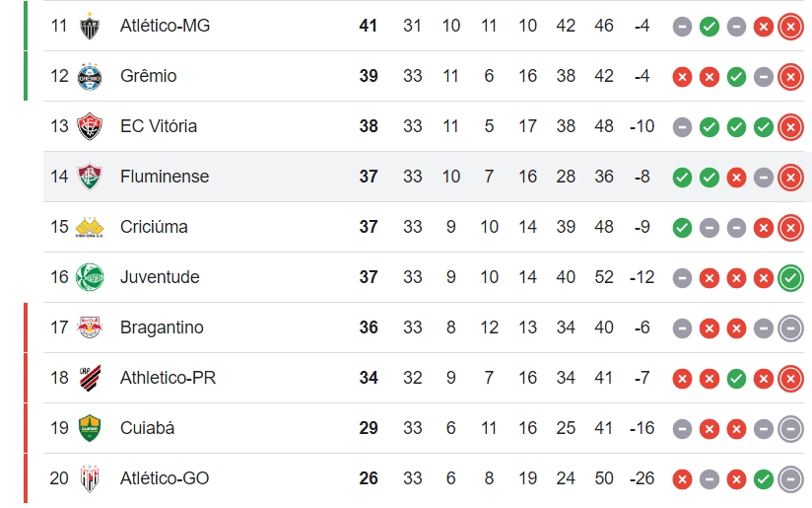Select Bragantino's latest draw form icon

tap(790, 328)
